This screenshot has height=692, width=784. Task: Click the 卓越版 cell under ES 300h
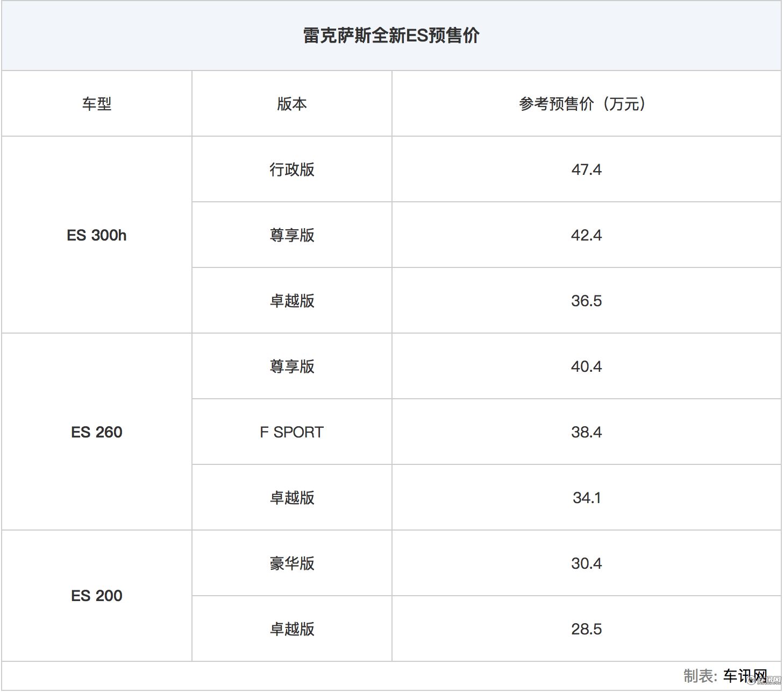tap(291, 300)
